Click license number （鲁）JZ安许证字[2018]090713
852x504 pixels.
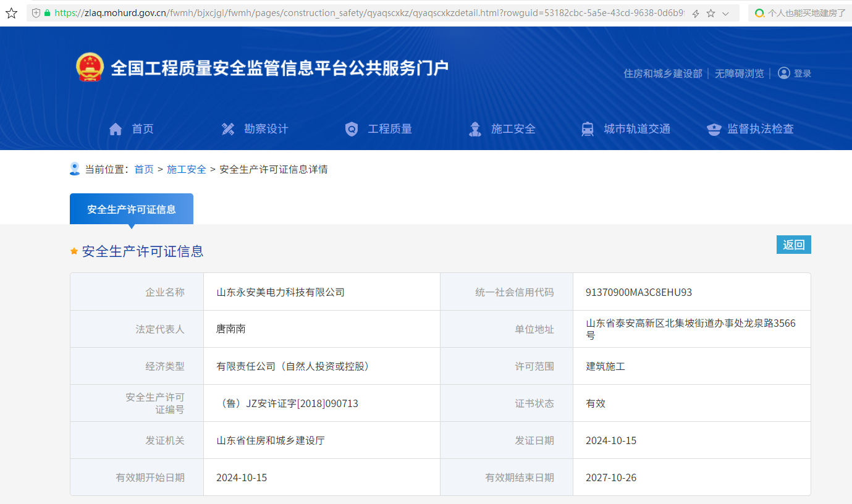tap(287, 403)
